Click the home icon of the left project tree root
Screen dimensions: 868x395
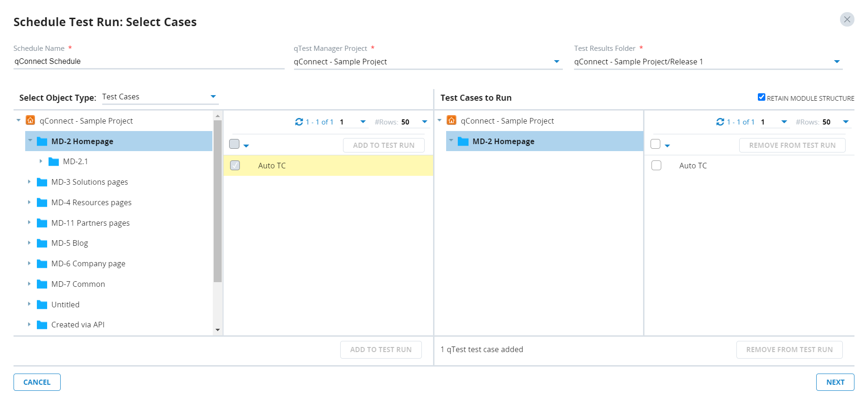point(30,120)
